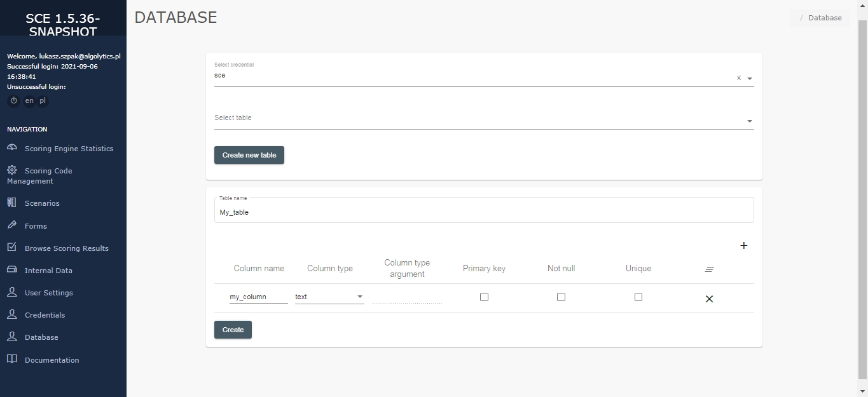The width and height of the screenshot is (868, 397).
Task: Click the Table name input field
Action: (483, 212)
